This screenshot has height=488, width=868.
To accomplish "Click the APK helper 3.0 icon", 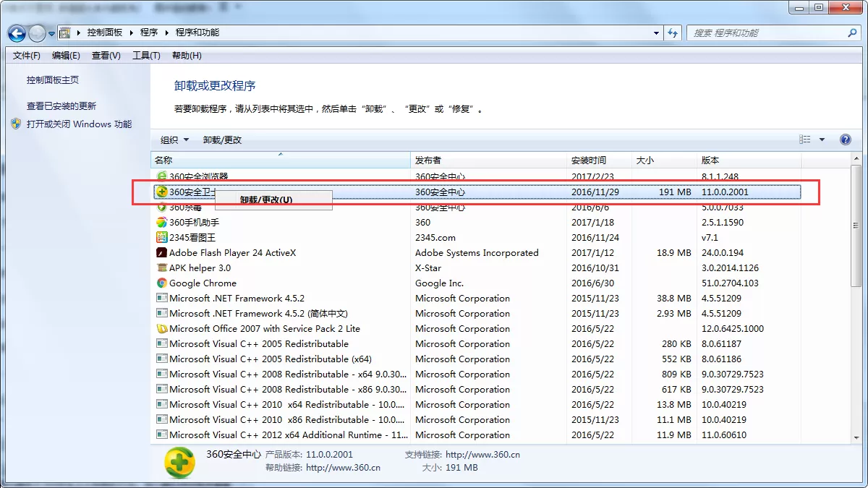I will pyautogui.click(x=162, y=268).
